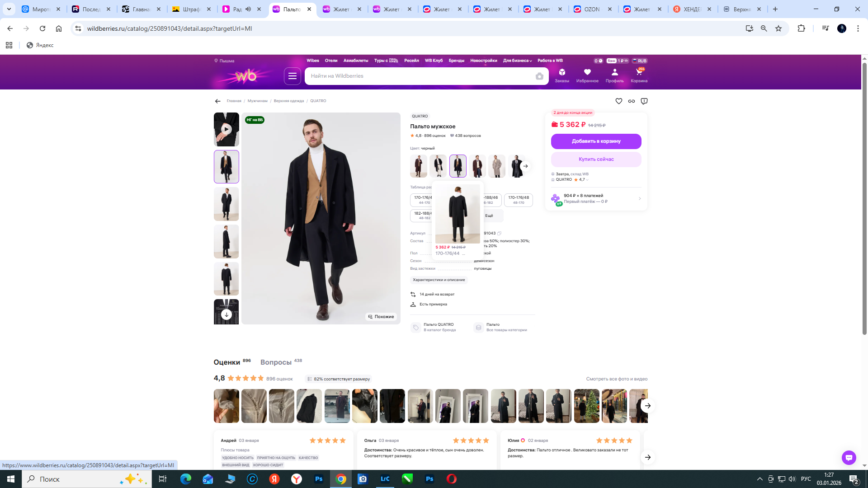Add coat to favorites via heart outline
This screenshot has height=488, width=868.
(x=619, y=101)
